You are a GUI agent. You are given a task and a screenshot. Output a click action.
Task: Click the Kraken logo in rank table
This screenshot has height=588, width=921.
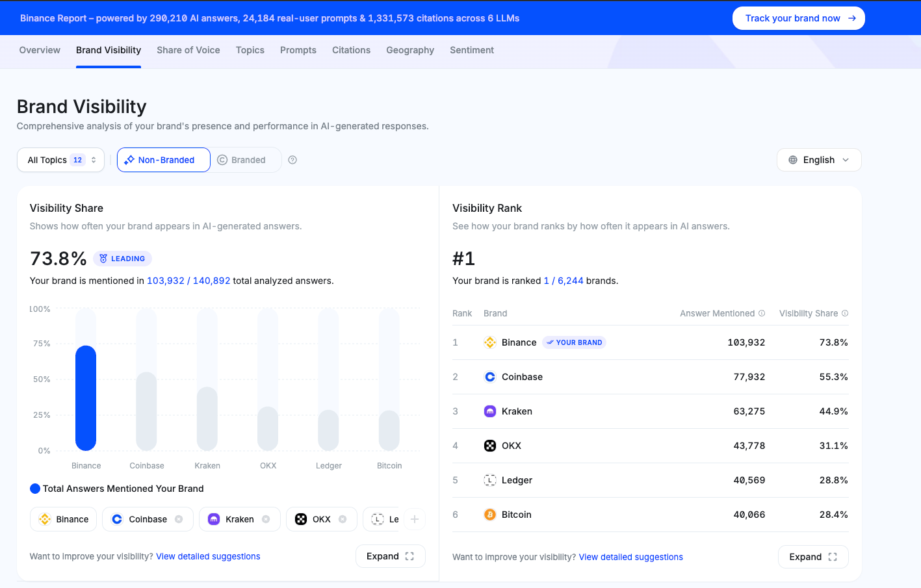(490, 411)
